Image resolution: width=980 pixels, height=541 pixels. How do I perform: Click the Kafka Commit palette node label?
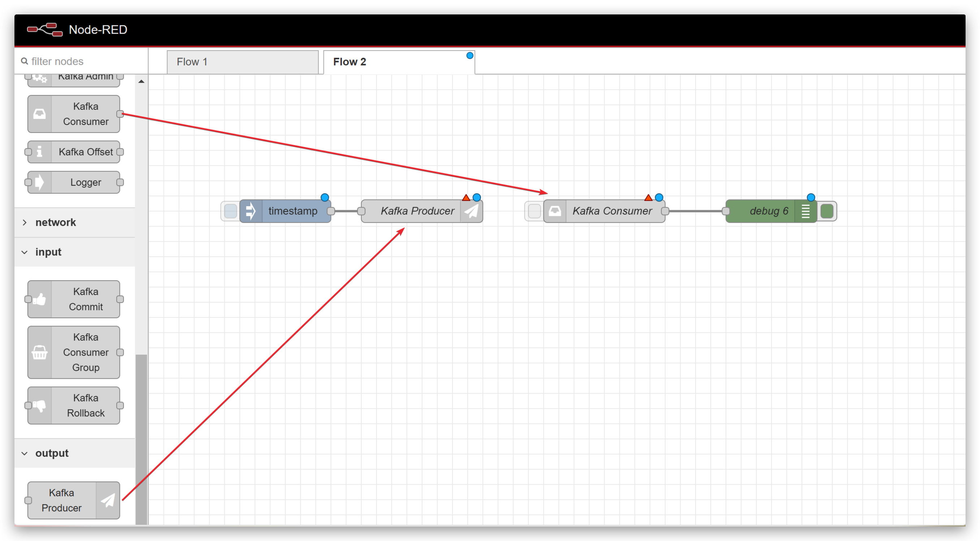[x=86, y=299]
